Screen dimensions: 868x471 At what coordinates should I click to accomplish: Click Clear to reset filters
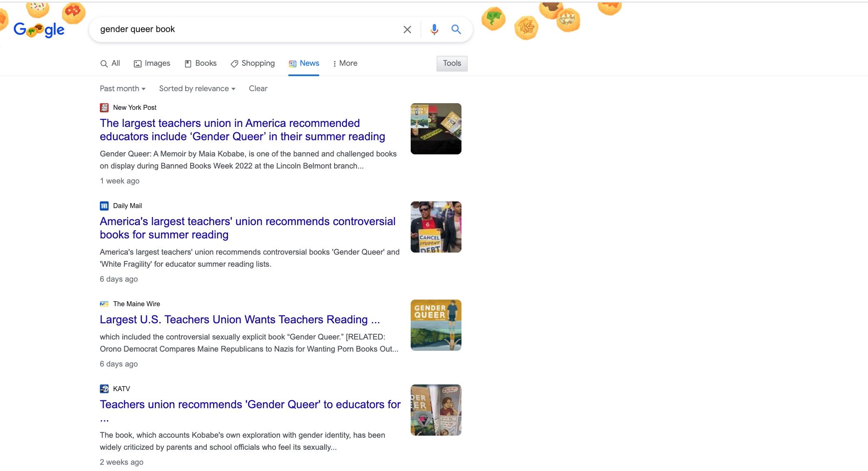[258, 89]
